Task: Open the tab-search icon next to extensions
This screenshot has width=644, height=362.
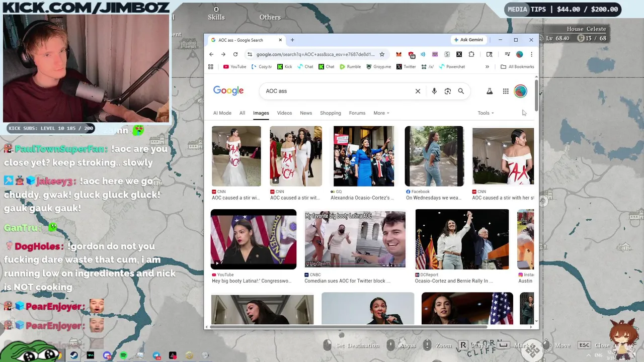Action: point(489,54)
